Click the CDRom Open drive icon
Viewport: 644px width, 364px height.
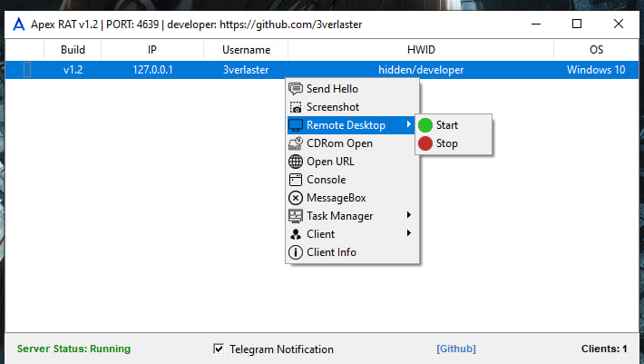[296, 143]
